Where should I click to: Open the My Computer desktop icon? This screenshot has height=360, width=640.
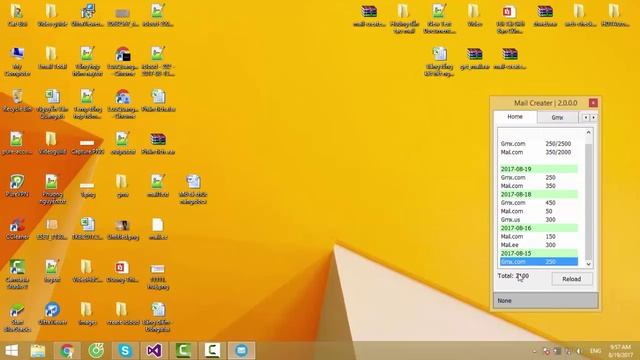coord(17,61)
